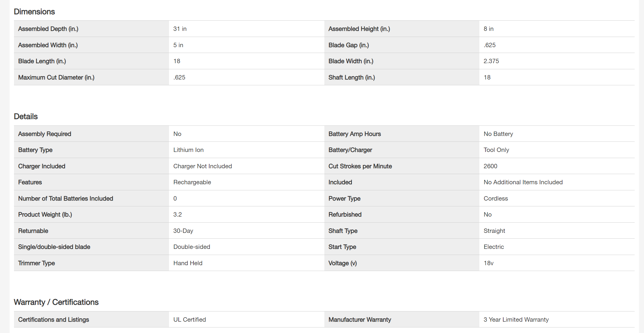This screenshot has width=644, height=333.
Task: Click the Number of Total Batteries Included label
Action: point(66,199)
